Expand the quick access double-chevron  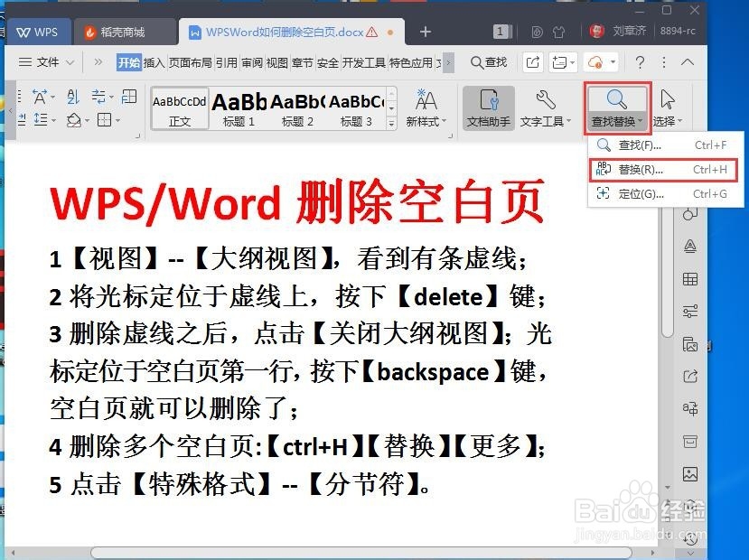click(x=98, y=62)
